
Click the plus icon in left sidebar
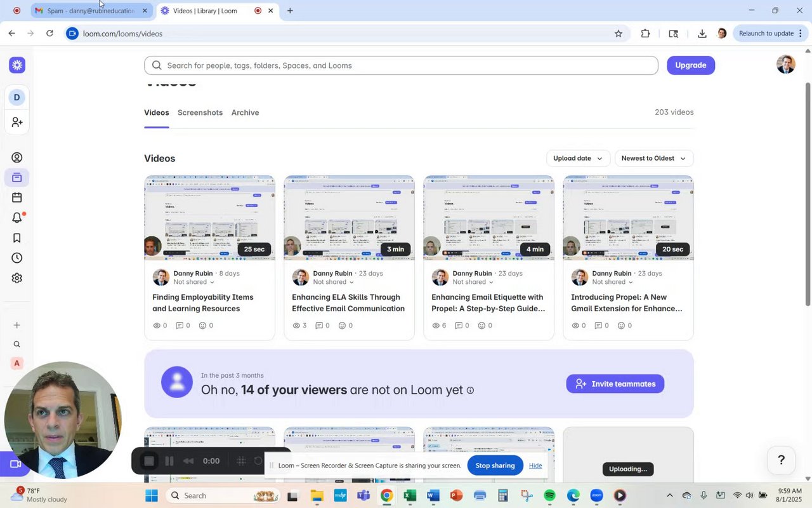click(17, 325)
